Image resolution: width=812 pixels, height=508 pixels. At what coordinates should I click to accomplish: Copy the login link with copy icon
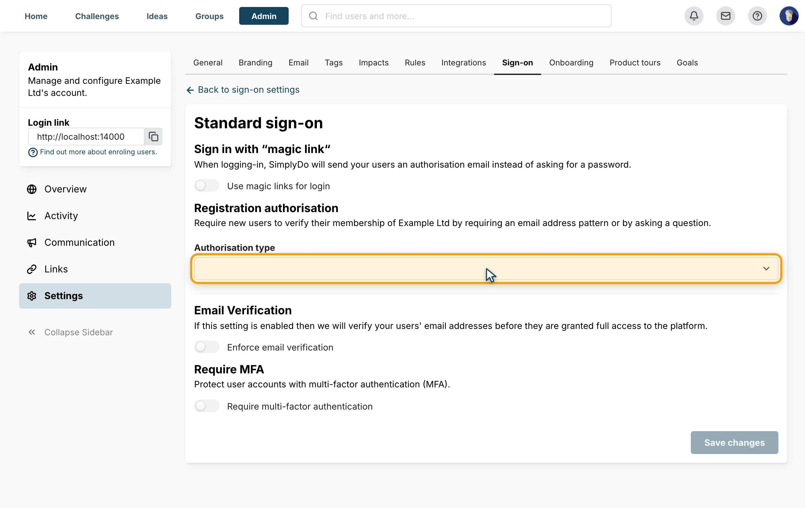coord(153,137)
